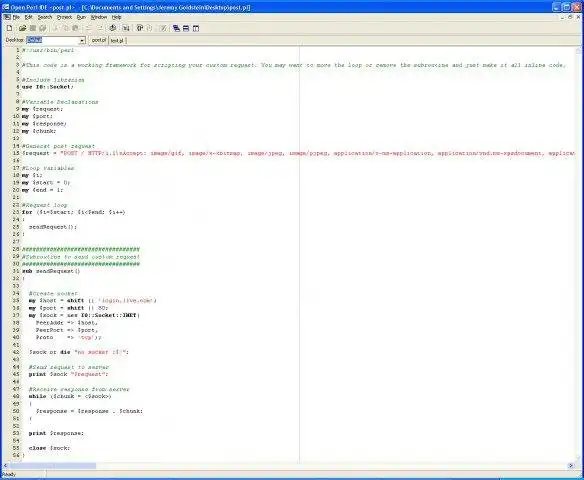Click the Redo toolbar icon

click(x=99, y=28)
